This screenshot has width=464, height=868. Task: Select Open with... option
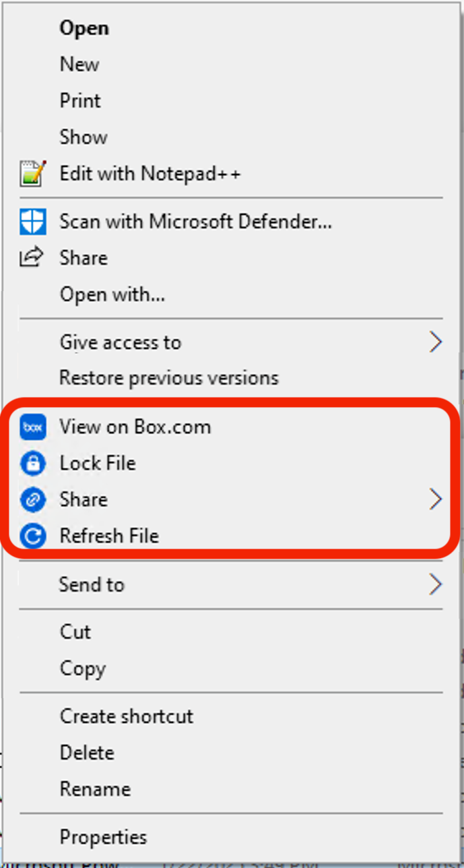(112, 294)
